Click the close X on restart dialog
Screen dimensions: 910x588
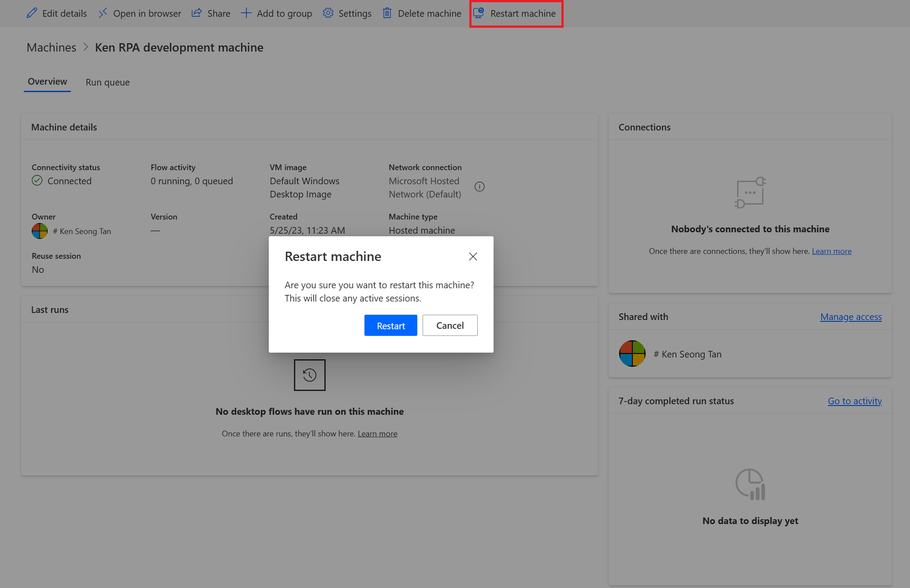[x=473, y=256]
